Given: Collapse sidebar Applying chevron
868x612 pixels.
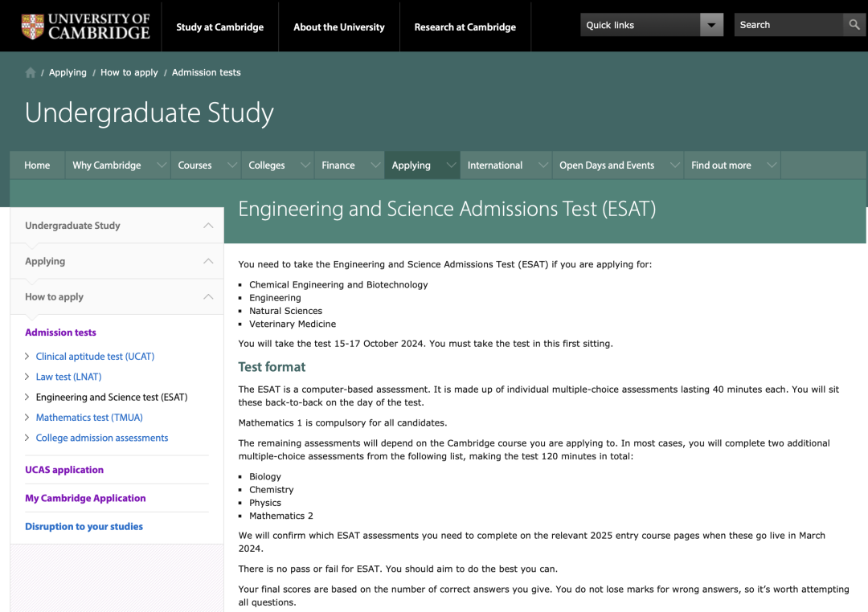Looking at the screenshot, I should pyautogui.click(x=208, y=261).
